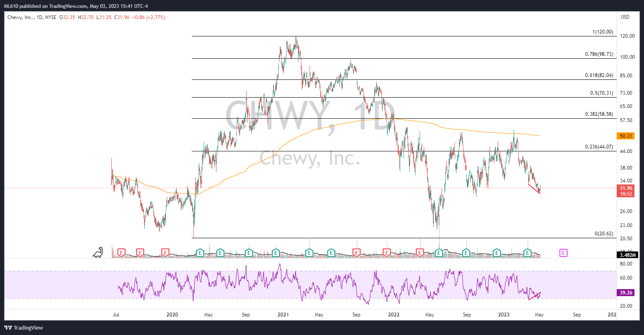The width and height of the screenshot is (644, 335).
Task: Open the March 2023 green earnings marker
Action: 527,252
